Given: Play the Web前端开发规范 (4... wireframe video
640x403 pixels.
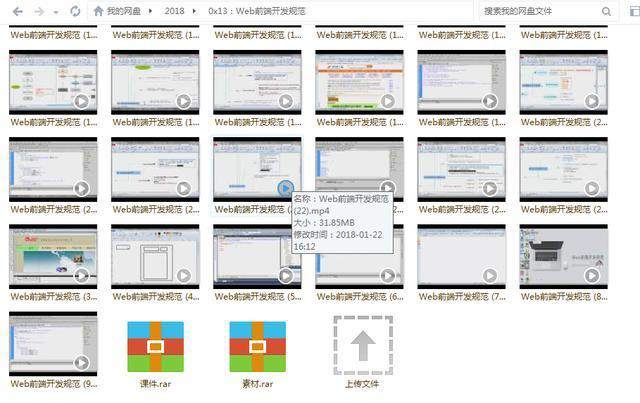Looking at the screenshot, I should (183, 275).
